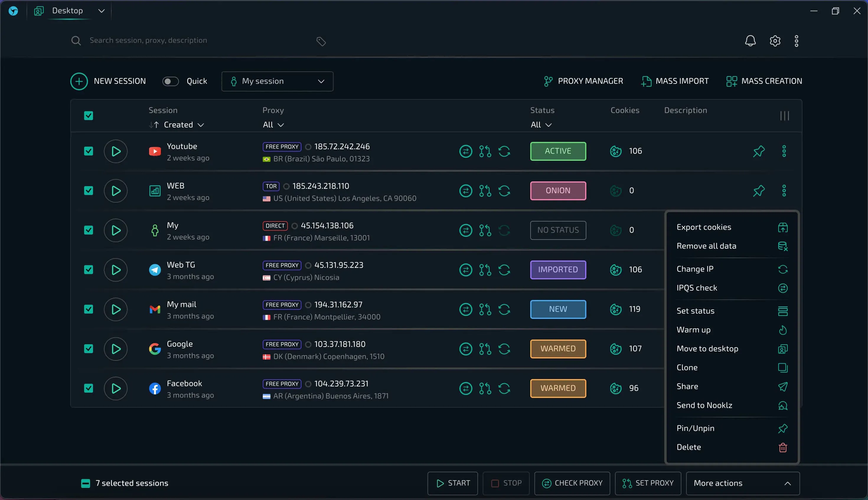Toggle the select-all checkbox in table header
868x500 pixels.
89,116
